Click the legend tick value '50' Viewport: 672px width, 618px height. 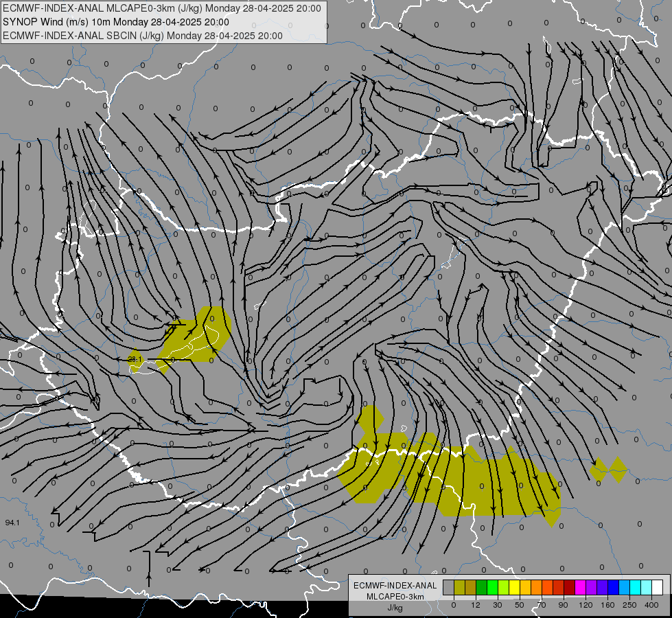click(x=520, y=605)
